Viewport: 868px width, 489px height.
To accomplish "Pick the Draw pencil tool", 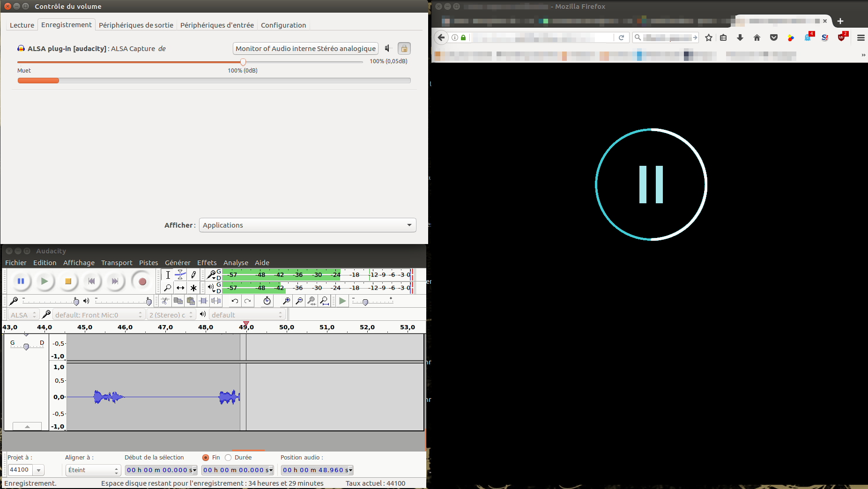I will coord(193,275).
